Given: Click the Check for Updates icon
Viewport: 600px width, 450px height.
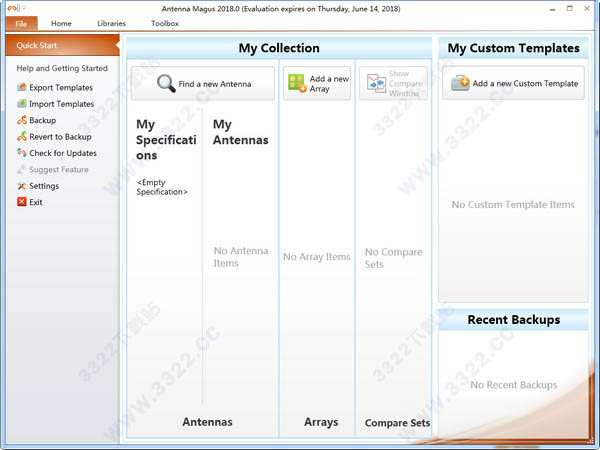Looking at the screenshot, I should pyautogui.click(x=22, y=153).
